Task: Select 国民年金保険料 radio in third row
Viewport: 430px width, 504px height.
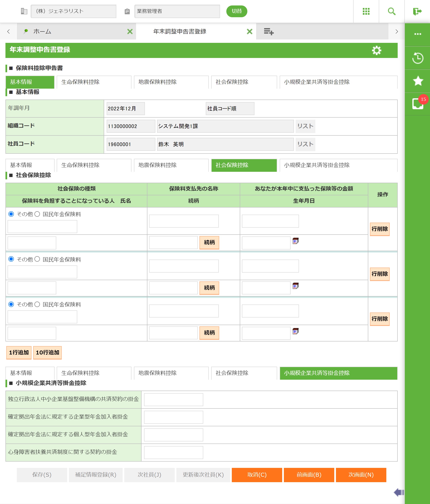Action: 37,304
